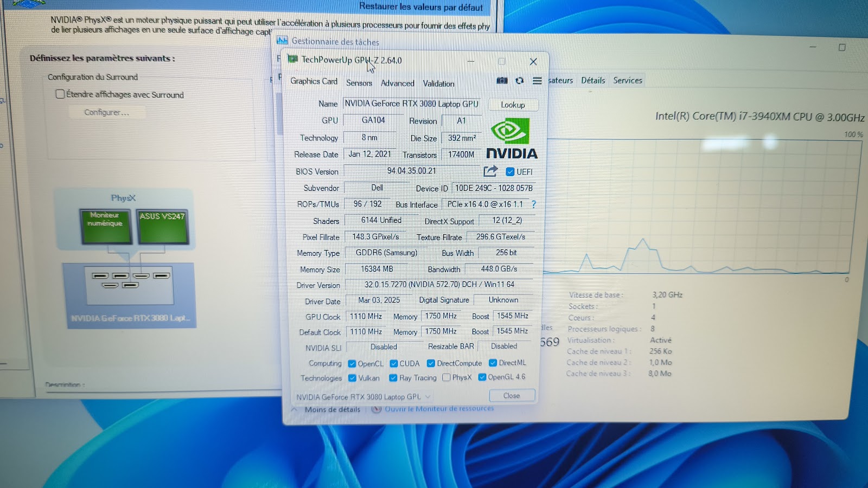Click the GPU Name field
868x488 pixels.
[x=412, y=104]
